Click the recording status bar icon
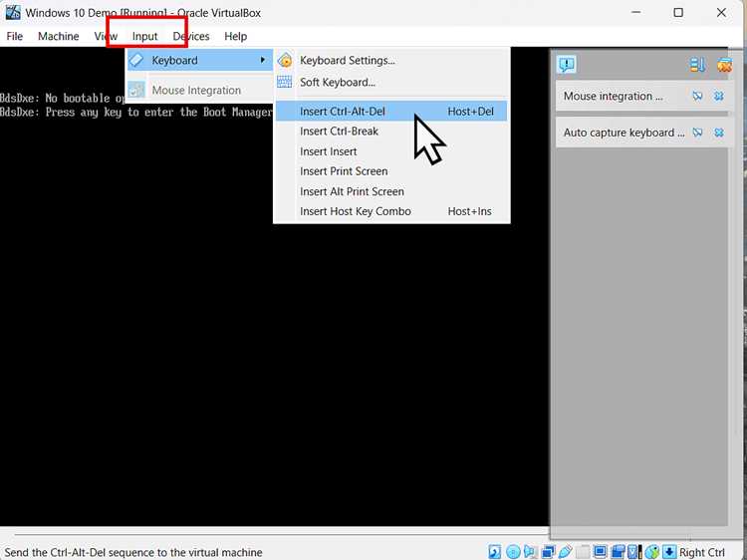Image resolution: width=747 pixels, height=560 pixels. 618,552
